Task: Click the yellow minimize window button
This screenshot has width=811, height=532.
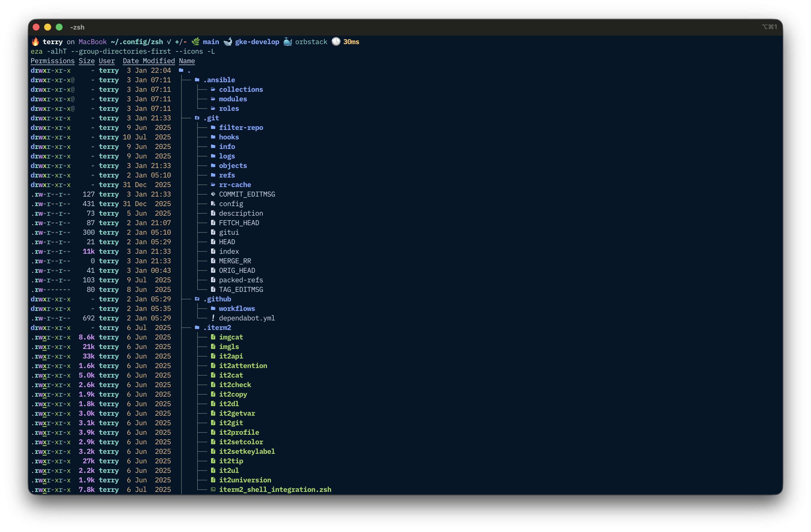Action: pos(48,27)
